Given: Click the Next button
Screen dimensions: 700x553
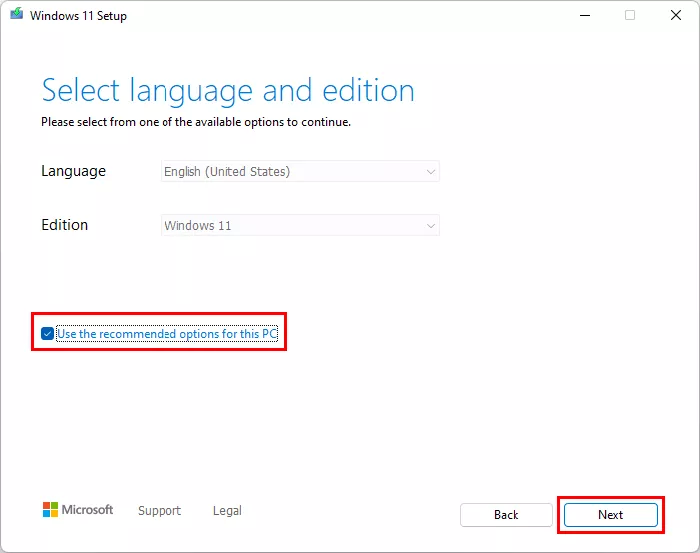Looking at the screenshot, I should click(x=611, y=515).
